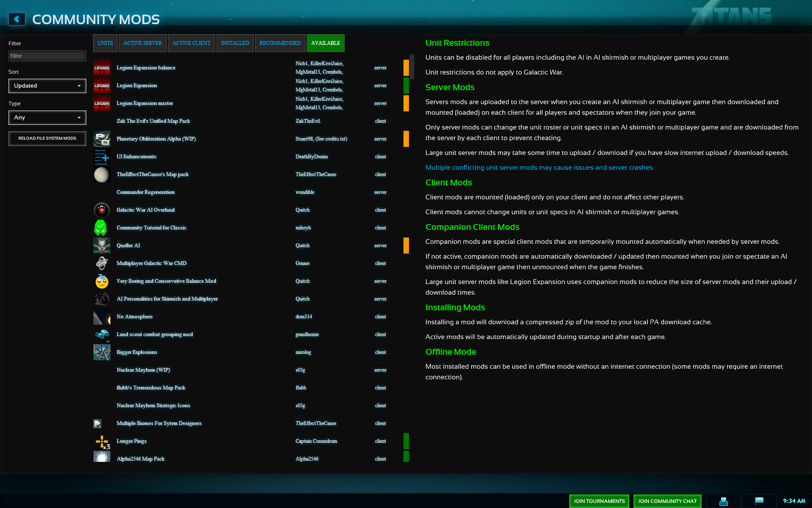Click the conflicting unit server mods warning link
Image resolution: width=812 pixels, height=508 pixels.
[x=540, y=168]
